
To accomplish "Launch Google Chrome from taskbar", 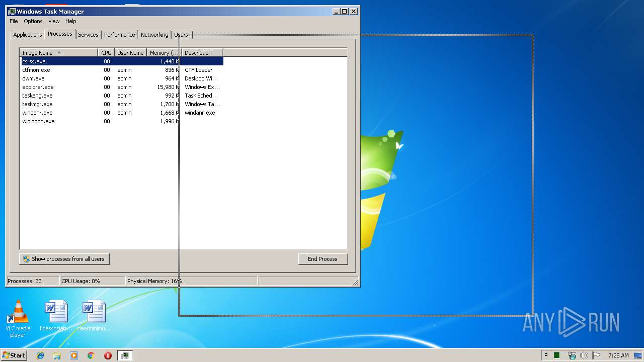I will [91, 355].
